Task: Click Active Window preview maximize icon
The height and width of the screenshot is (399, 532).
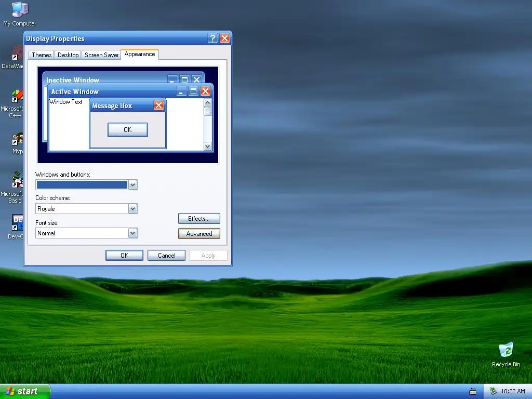Action: 193,91
